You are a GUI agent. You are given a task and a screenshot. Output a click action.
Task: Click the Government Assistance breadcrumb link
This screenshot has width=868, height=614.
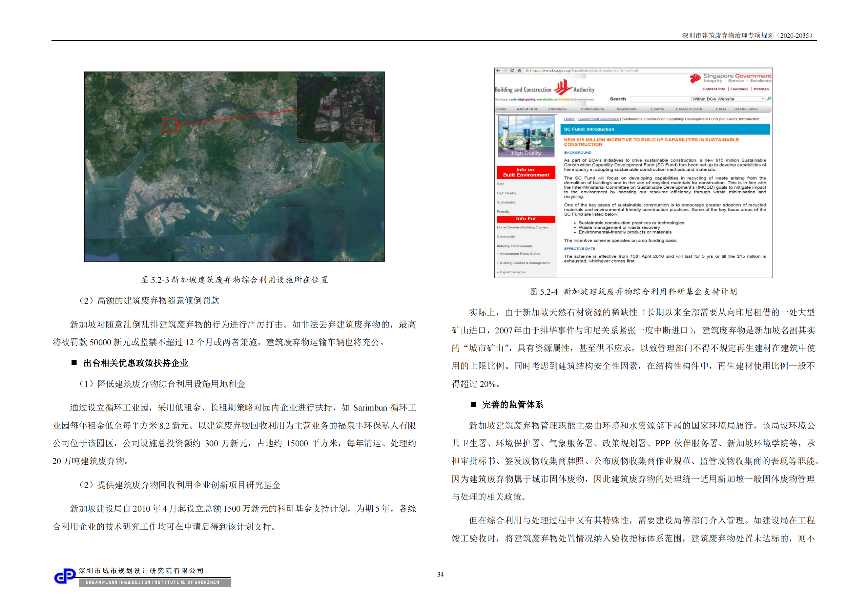[x=598, y=119]
